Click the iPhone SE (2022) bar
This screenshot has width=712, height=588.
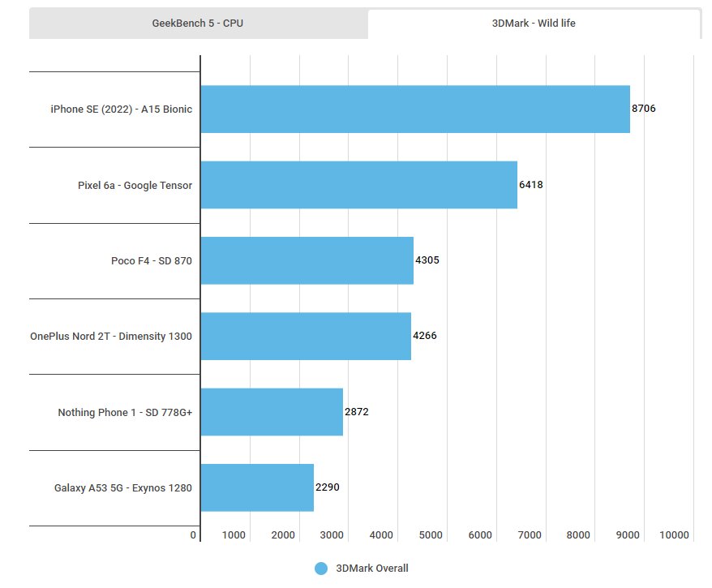[415, 109]
